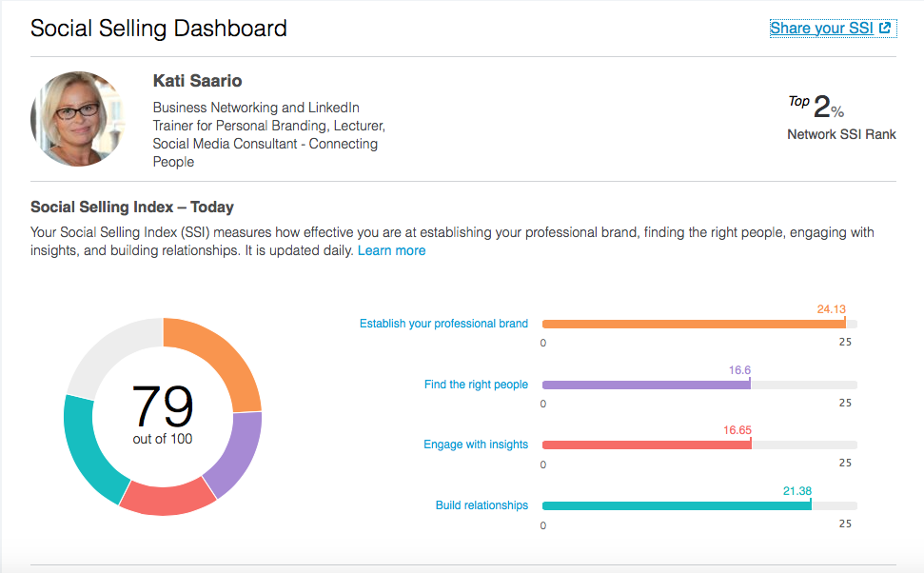Click the 24.13 score value
Screen dimensions: 924x573
(x=834, y=308)
